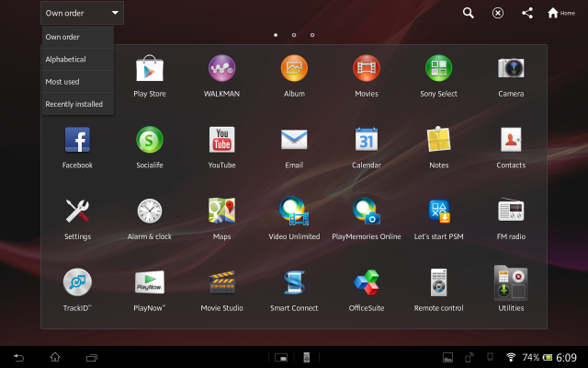Tap the share icon

tap(527, 13)
